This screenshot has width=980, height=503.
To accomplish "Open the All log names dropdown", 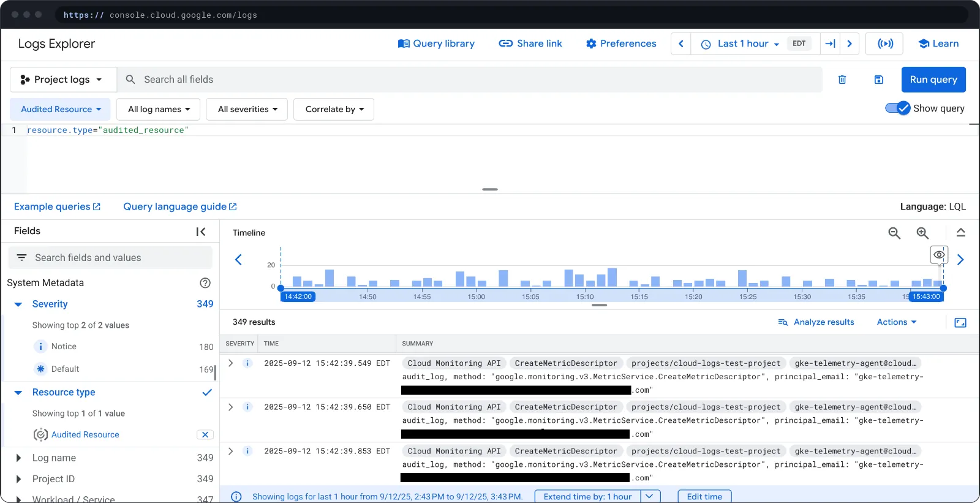I will (x=159, y=109).
